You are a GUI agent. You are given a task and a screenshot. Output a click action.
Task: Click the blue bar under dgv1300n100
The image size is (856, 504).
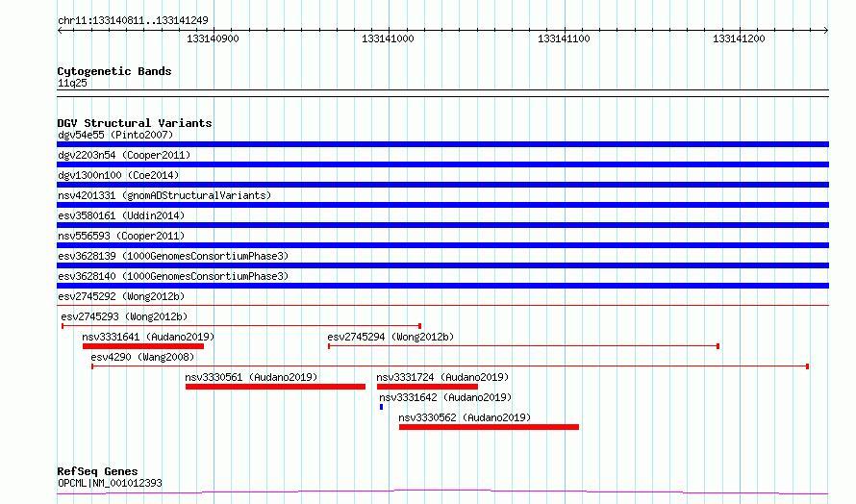pyautogui.click(x=442, y=185)
